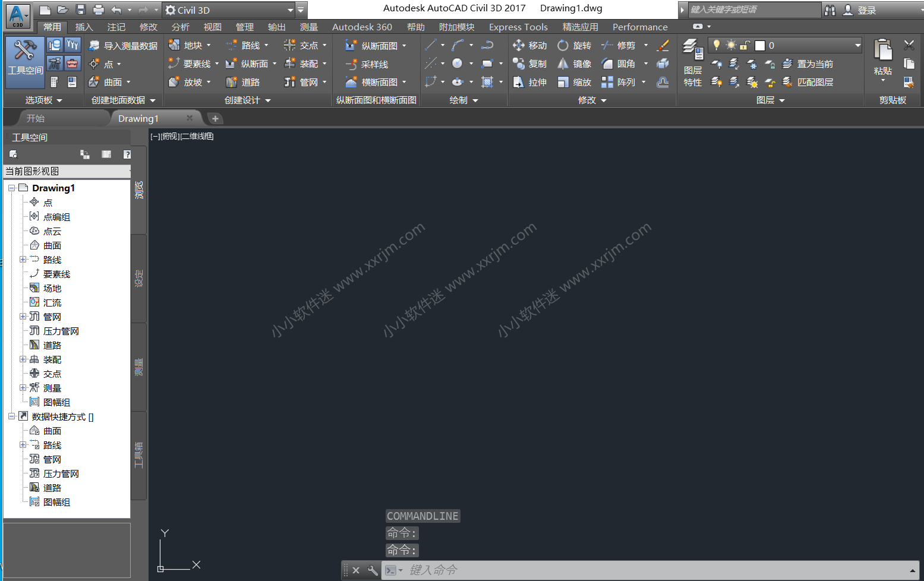Viewport: 924px width, 581px height.
Task: Switch to the 分析 ribbon tab
Action: (x=181, y=27)
